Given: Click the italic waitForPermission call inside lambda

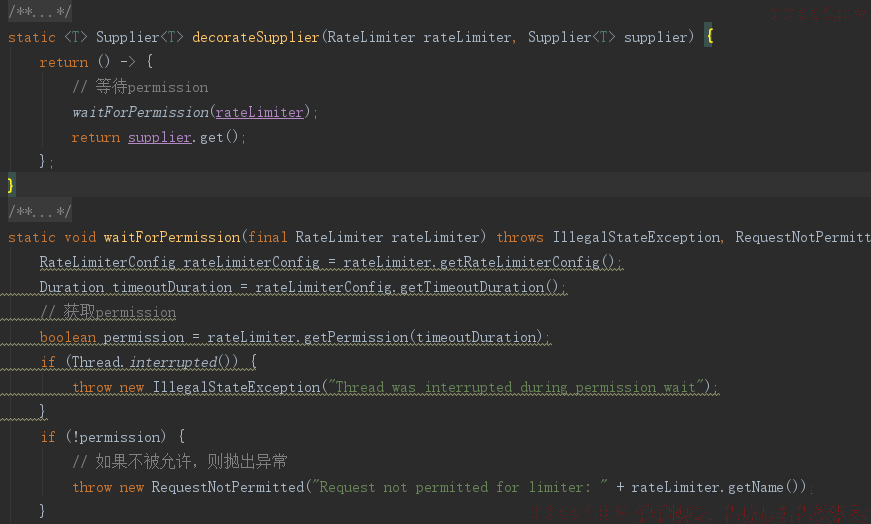Looking at the screenshot, I should click(x=140, y=112).
